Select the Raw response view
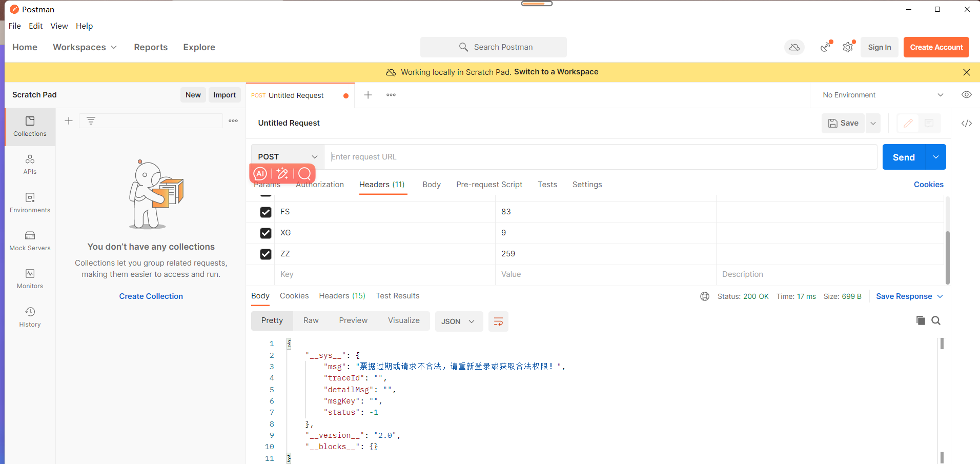The image size is (980, 464). 311,320
